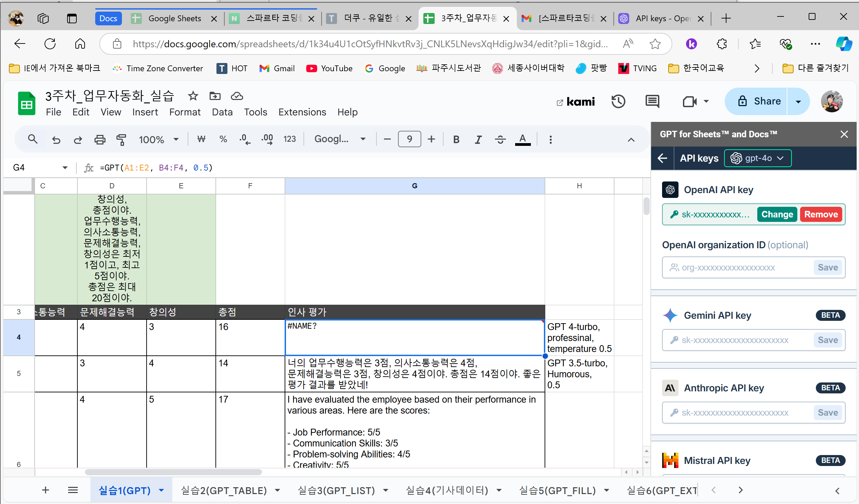Collapse side panel chevron bottom right

[x=837, y=491]
